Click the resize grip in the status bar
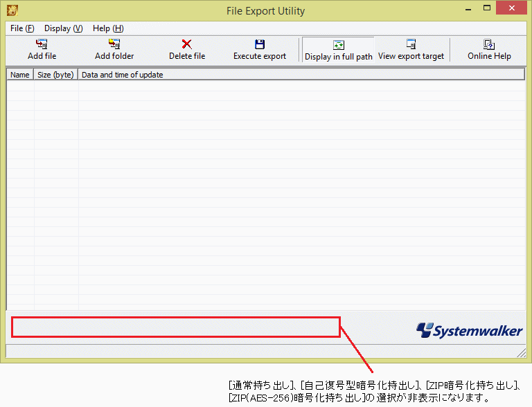This screenshot has width=532, height=407. [522, 354]
